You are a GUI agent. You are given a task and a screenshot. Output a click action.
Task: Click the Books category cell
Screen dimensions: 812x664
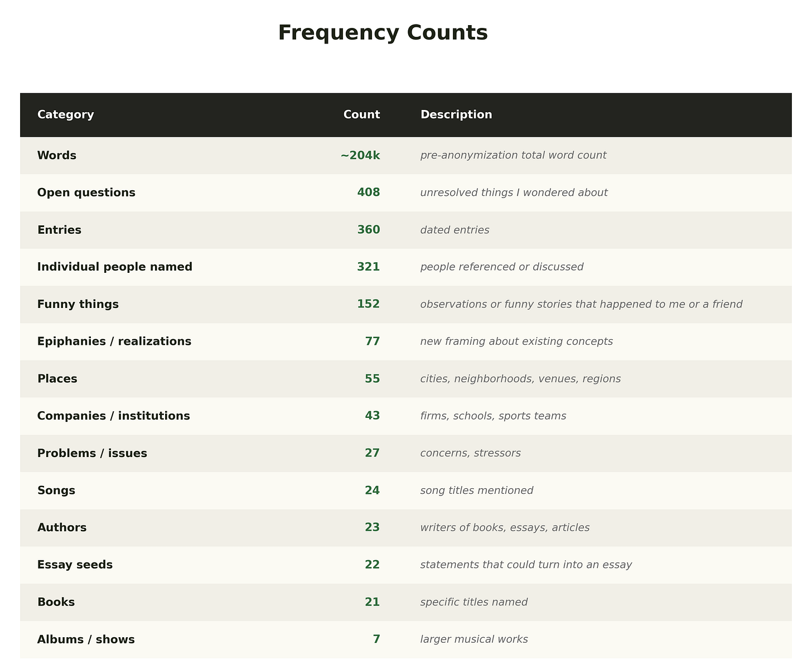coord(56,602)
